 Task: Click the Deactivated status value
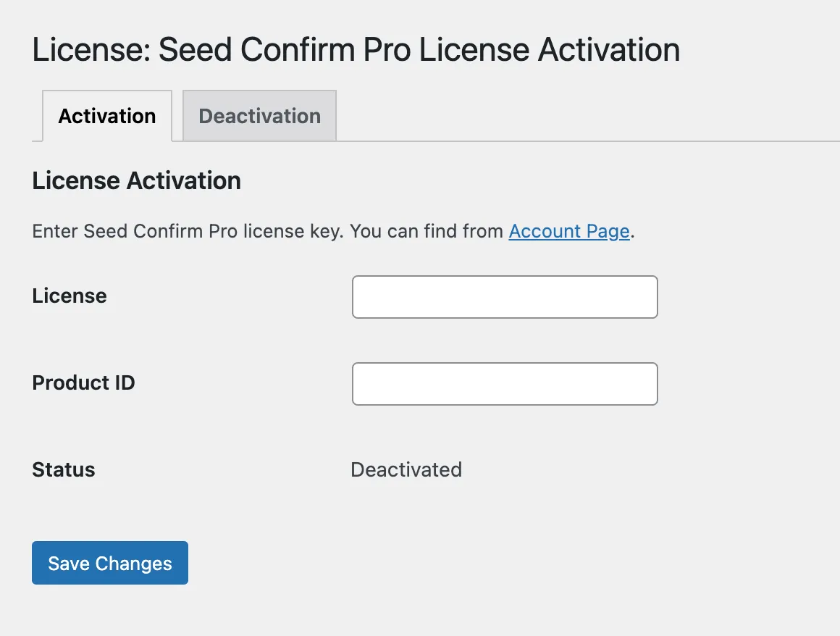click(x=406, y=469)
